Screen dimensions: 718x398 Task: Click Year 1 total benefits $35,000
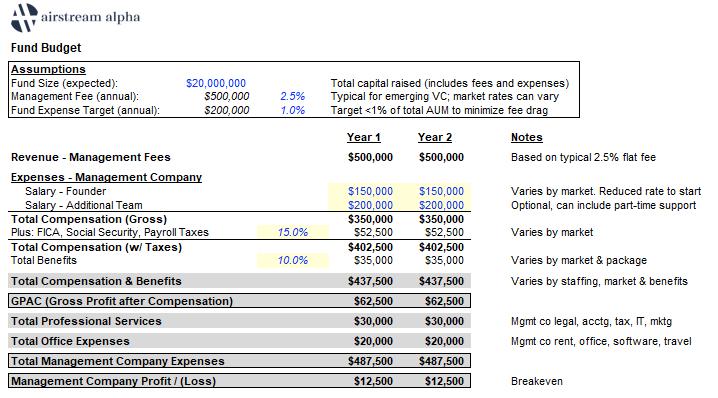click(373, 261)
